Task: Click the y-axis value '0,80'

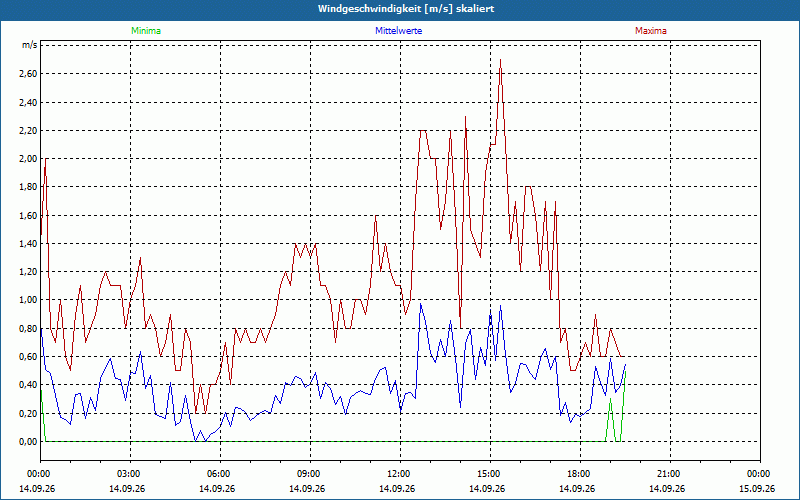Action: [28, 329]
